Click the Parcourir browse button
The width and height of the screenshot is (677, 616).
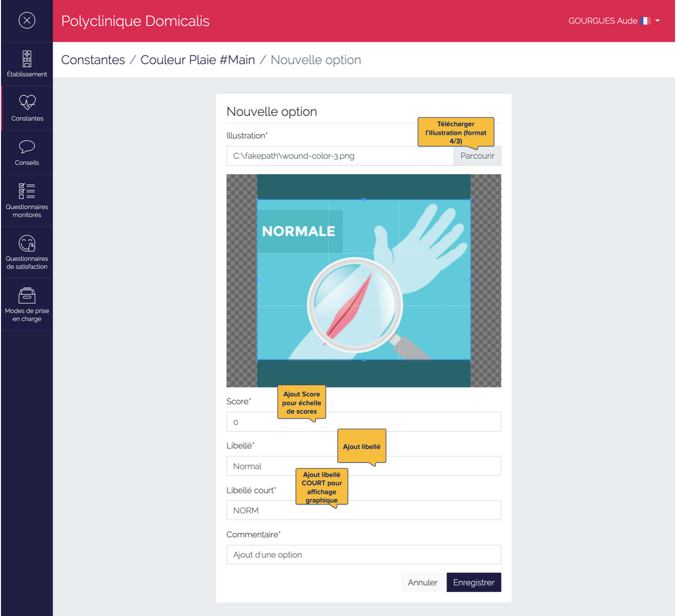pos(477,156)
